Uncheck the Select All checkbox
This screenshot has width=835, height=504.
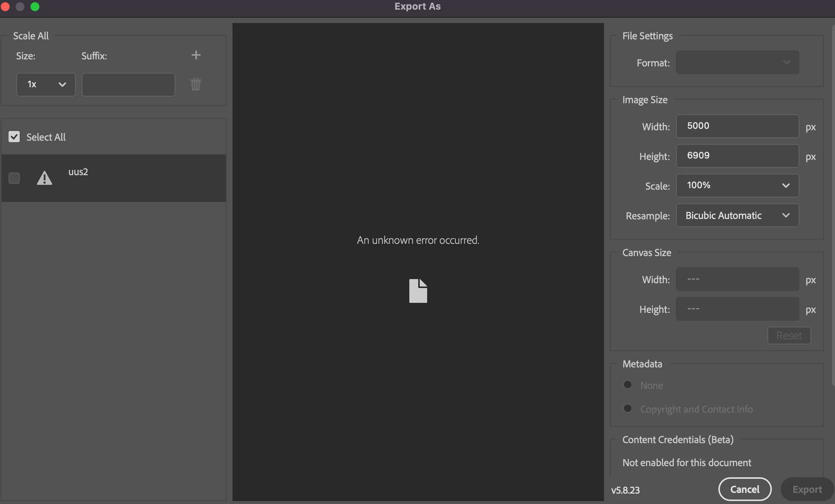pyautogui.click(x=14, y=137)
